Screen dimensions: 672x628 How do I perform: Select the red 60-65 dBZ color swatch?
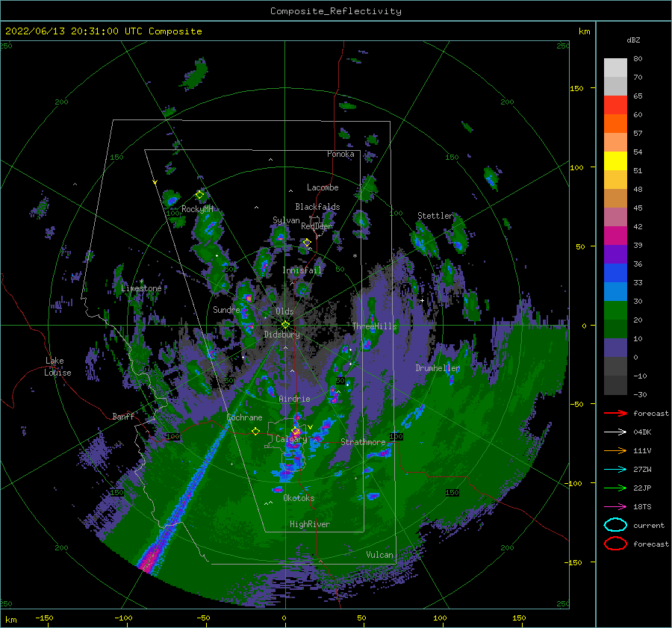pos(615,105)
